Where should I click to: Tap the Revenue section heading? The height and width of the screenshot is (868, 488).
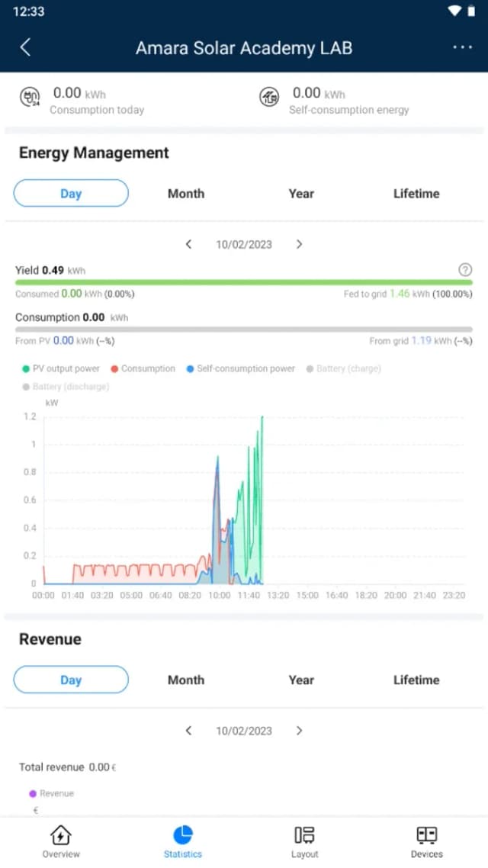[50, 639]
